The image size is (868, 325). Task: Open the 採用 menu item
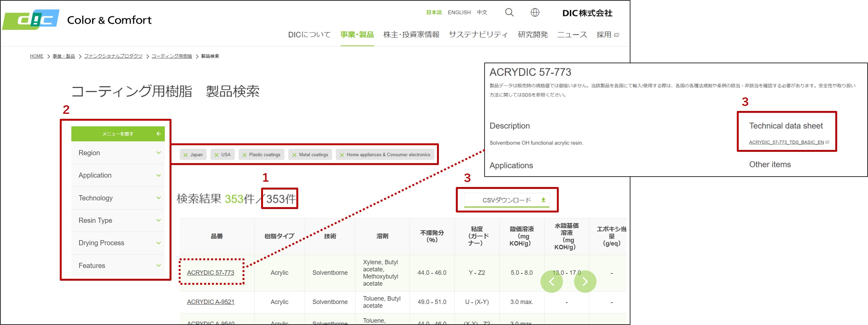pyautogui.click(x=603, y=35)
